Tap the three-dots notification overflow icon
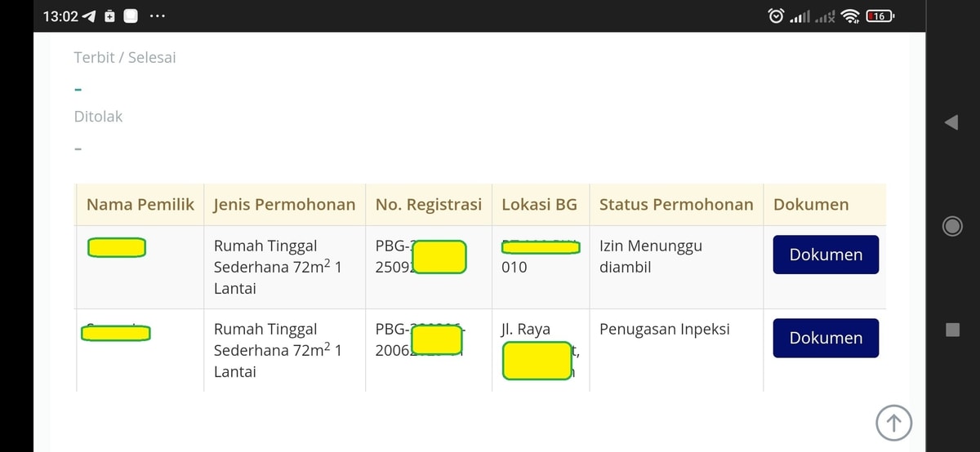Image resolution: width=980 pixels, height=452 pixels. click(x=158, y=16)
